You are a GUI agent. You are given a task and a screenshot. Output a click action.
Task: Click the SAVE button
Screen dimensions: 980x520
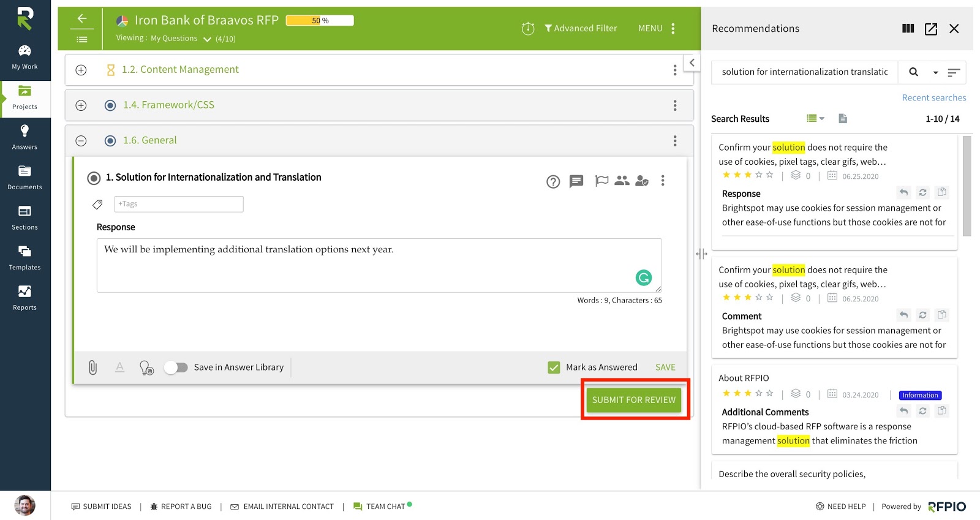(x=665, y=367)
